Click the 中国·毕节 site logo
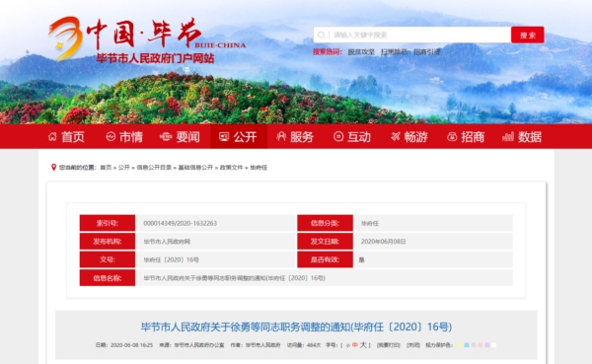This screenshot has height=364, width=592. pos(147,39)
